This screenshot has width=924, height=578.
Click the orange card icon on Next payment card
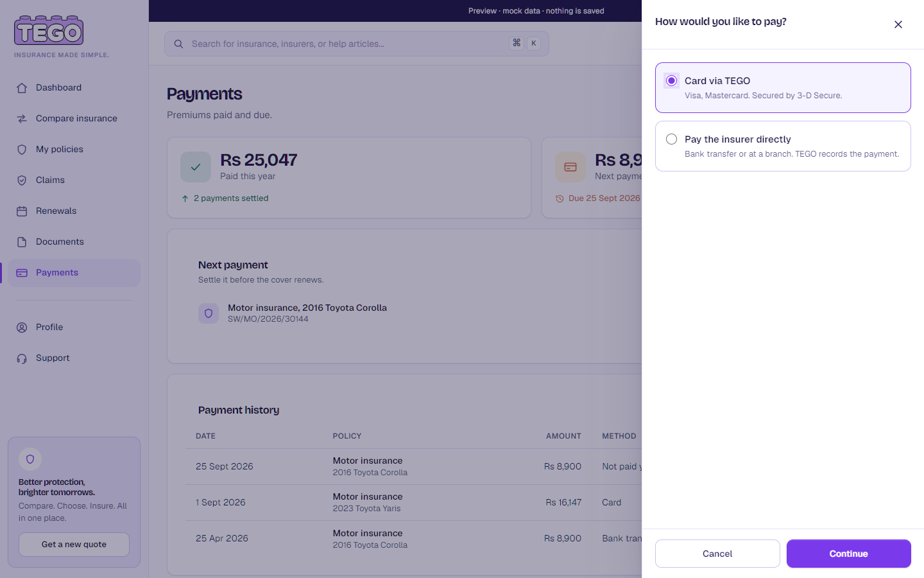570,167
